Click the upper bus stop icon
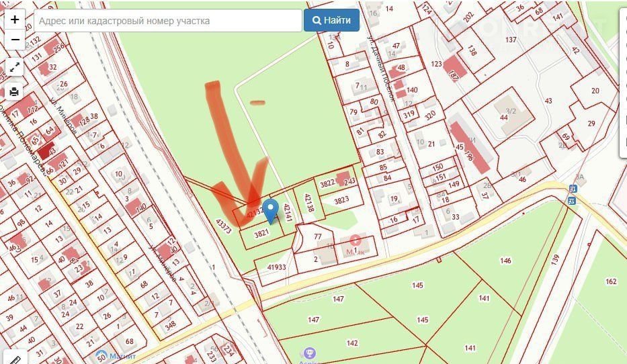This screenshot has height=364, width=627. (x=573, y=189)
